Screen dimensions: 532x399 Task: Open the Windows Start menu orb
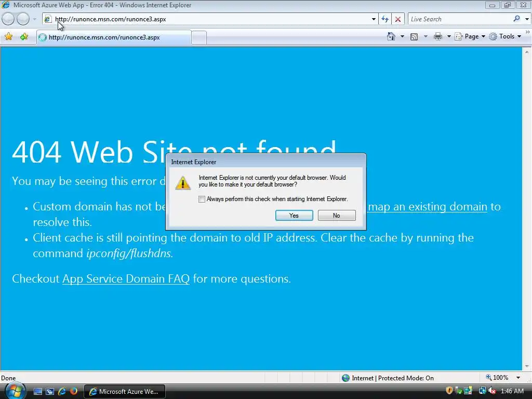[x=15, y=391]
